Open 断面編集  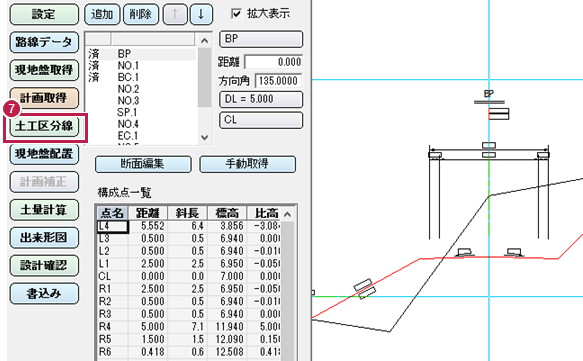click(x=143, y=164)
